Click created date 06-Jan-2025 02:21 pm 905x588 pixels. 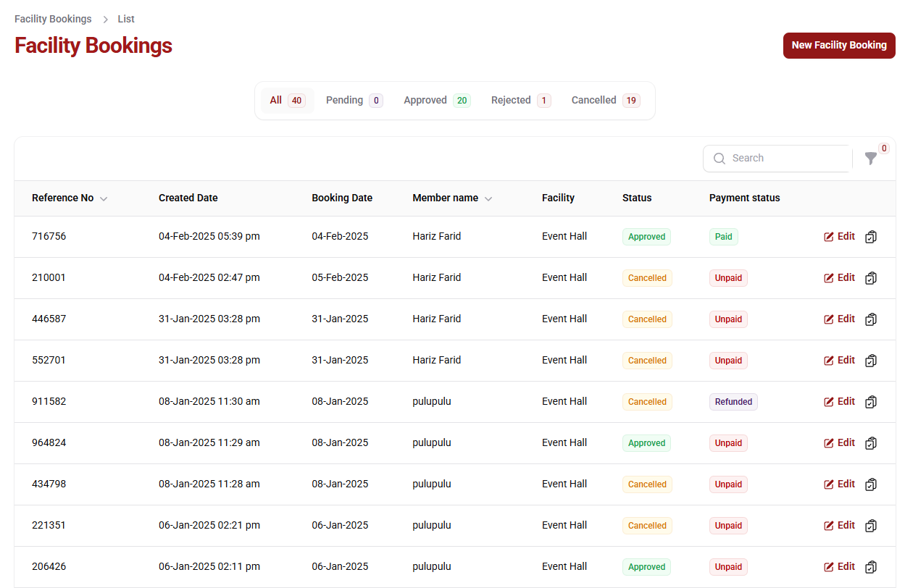click(209, 525)
